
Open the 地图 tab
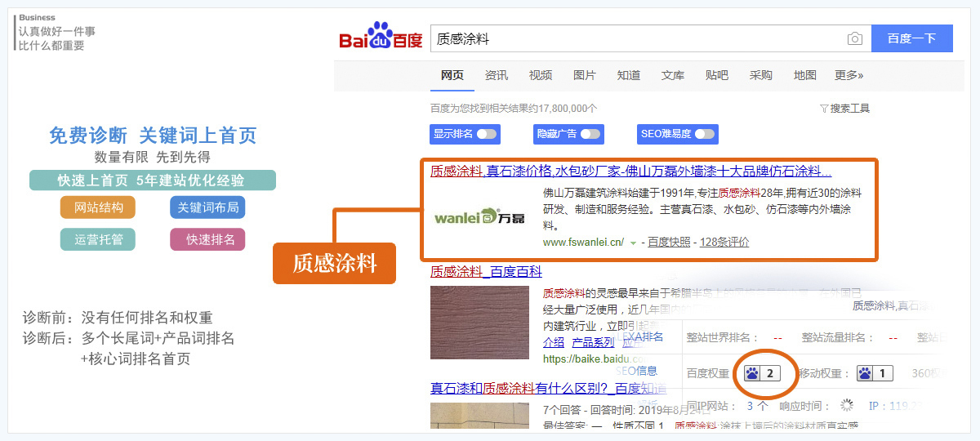coord(805,75)
